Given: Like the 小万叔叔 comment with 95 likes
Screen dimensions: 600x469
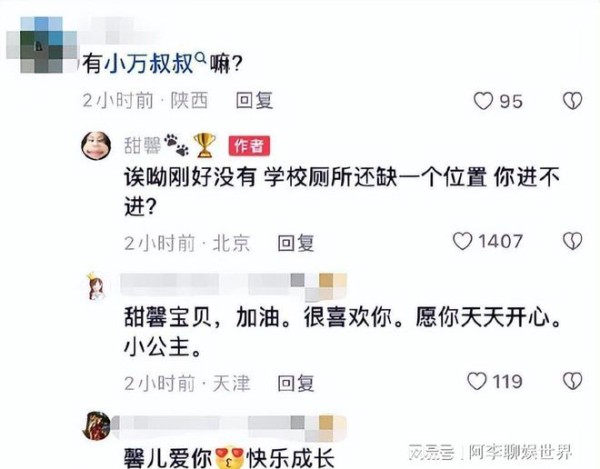Looking at the screenshot, I should (x=483, y=101).
